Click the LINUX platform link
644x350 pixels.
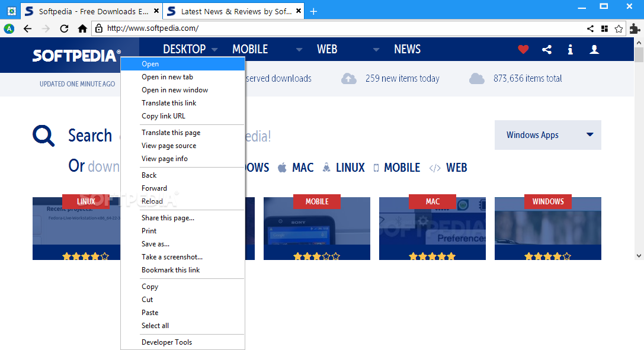click(350, 168)
